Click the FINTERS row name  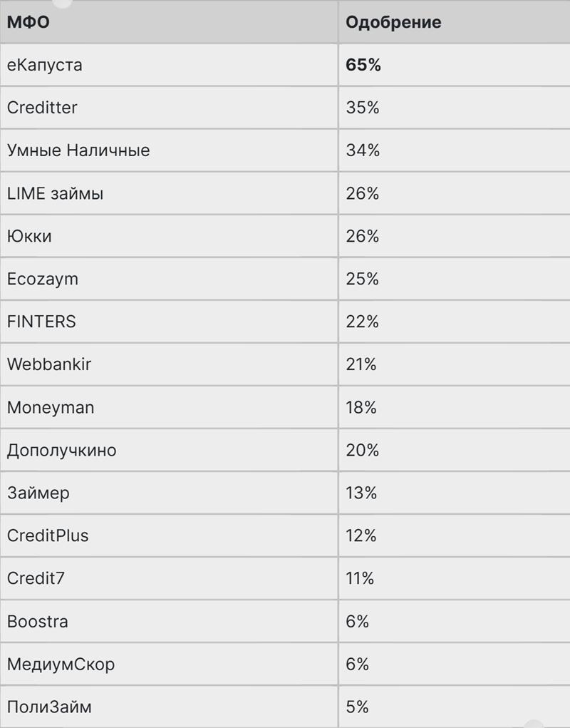point(41,322)
